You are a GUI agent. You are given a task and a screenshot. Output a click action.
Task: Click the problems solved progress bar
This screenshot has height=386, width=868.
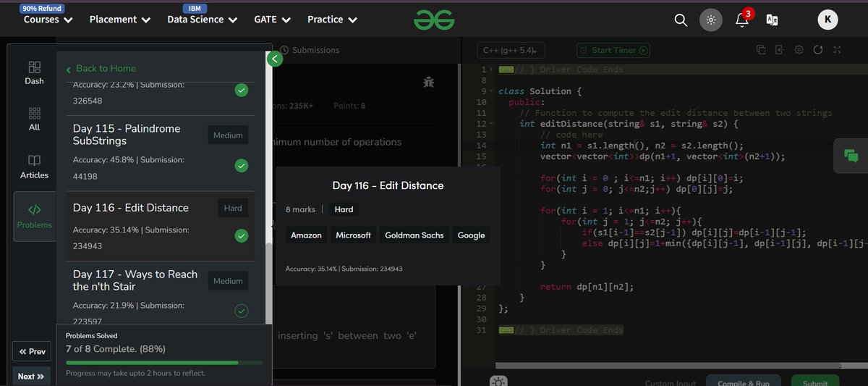click(x=164, y=363)
